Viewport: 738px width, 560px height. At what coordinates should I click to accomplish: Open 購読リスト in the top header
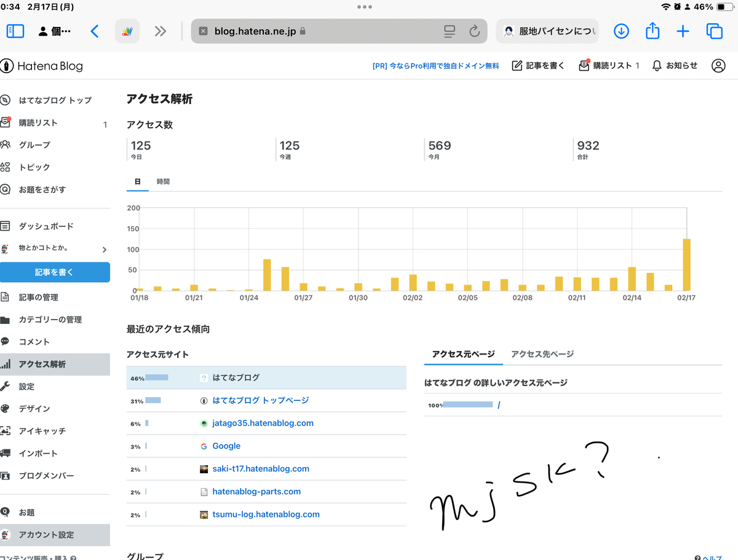(609, 66)
